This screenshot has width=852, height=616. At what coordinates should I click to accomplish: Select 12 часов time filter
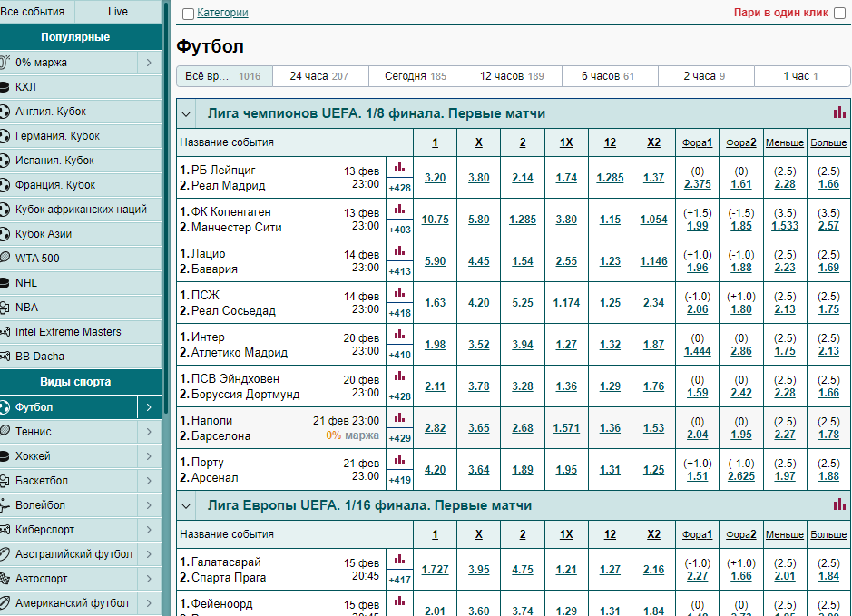click(513, 76)
